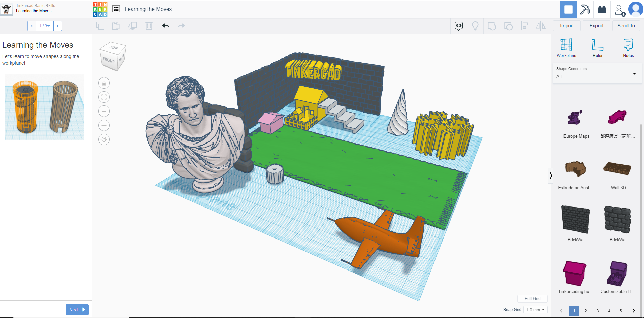644x318 pixels.
Task: Go to previous shapes page arrow
Action: [561, 311]
